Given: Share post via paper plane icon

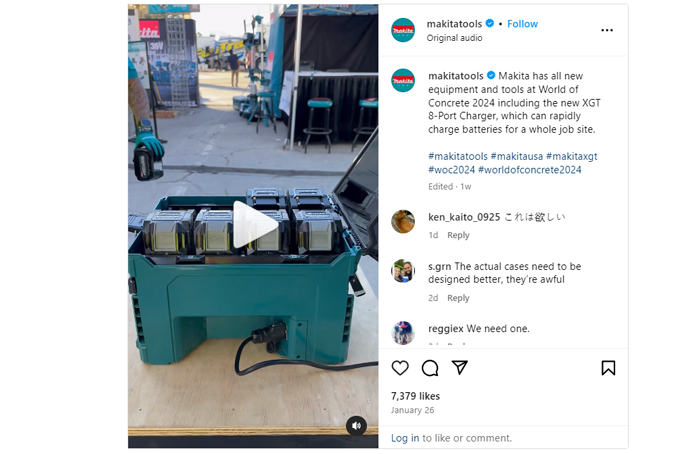Looking at the screenshot, I should pos(459,367).
